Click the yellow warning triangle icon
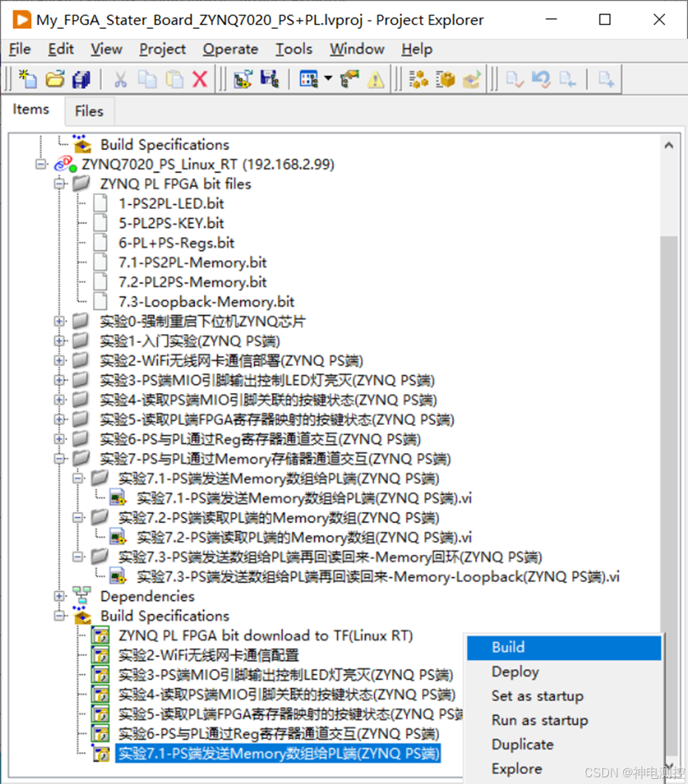Image resolution: width=688 pixels, height=784 pixels. 375,79
